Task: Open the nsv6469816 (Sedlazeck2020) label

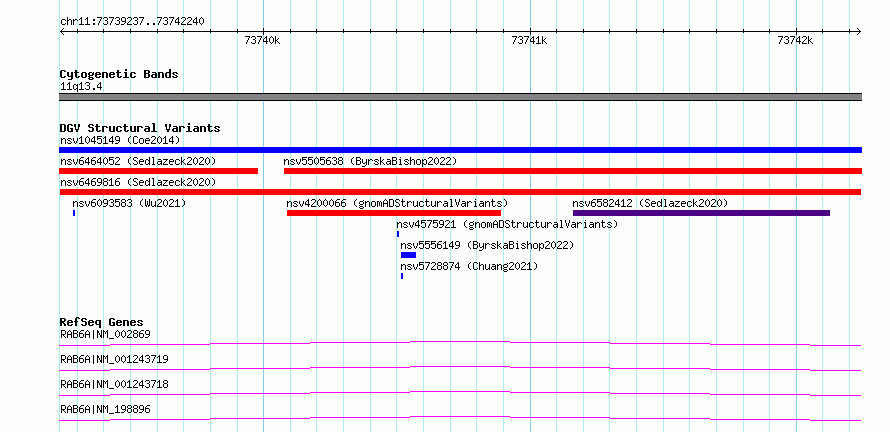Action: tap(138, 182)
